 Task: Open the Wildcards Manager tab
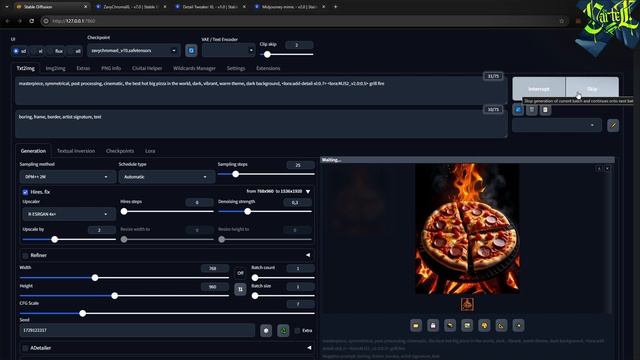tap(194, 68)
